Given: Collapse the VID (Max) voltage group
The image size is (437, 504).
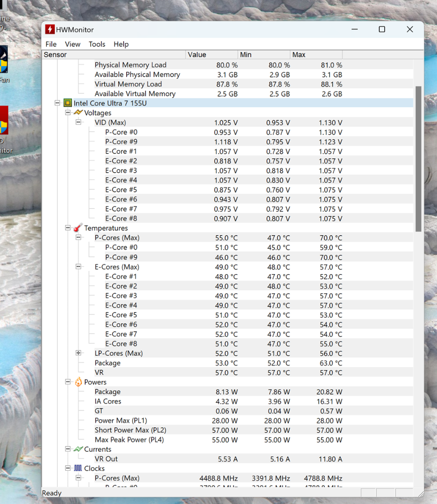Looking at the screenshot, I should (78, 122).
